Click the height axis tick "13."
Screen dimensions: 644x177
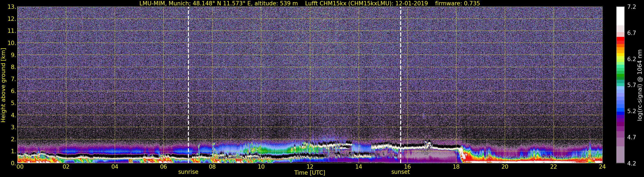coord(12,7)
